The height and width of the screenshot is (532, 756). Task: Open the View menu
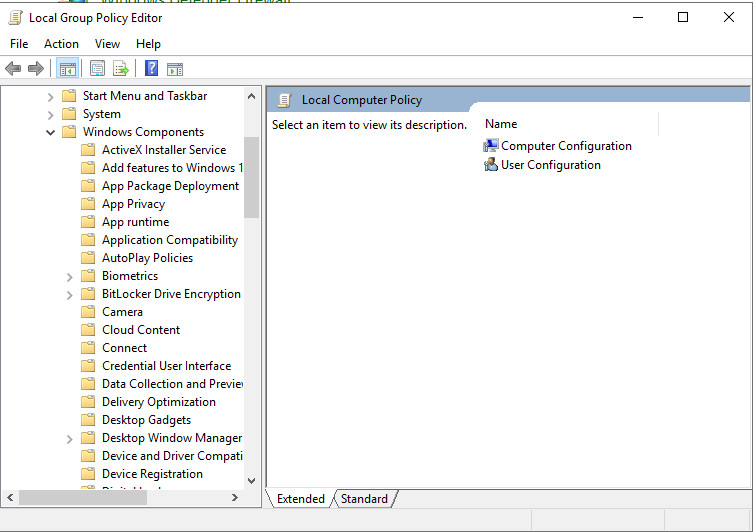click(107, 44)
